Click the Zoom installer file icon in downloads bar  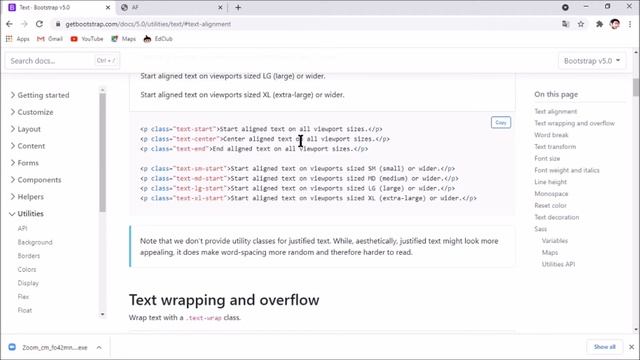12,347
